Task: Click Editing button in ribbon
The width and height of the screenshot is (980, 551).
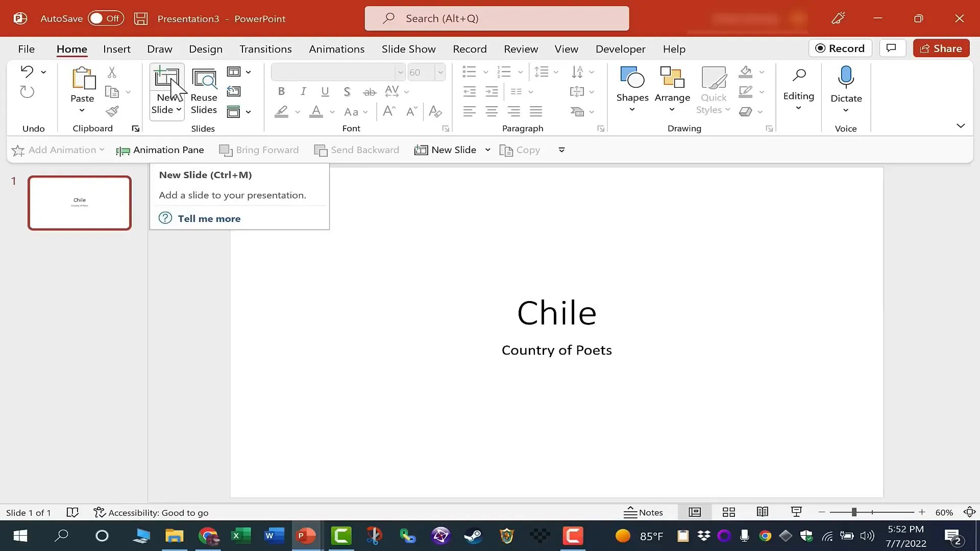Action: [798, 89]
